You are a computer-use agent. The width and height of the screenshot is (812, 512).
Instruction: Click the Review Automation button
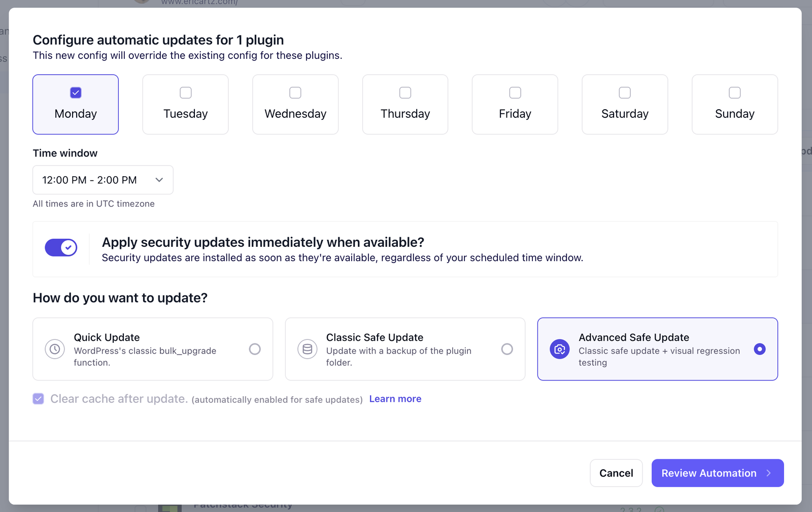click(x=717, y=473)
